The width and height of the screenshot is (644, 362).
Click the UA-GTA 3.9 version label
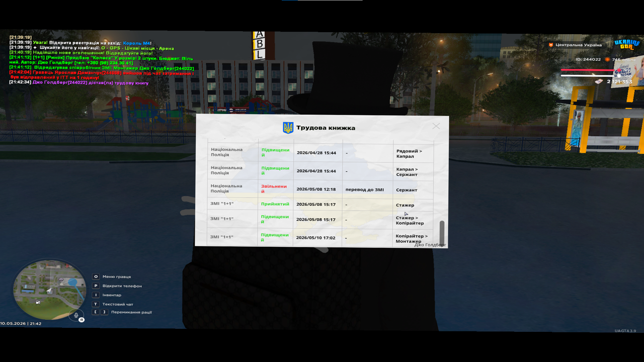(x=625, y=331)
